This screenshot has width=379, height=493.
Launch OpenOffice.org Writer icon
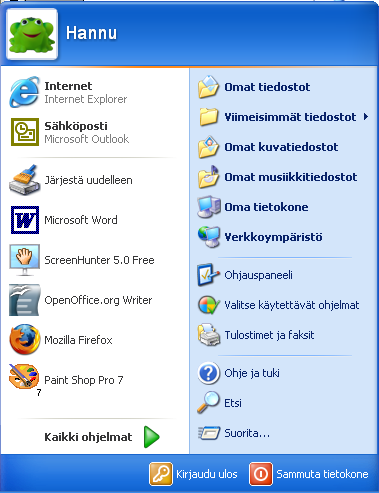[25, 300]
